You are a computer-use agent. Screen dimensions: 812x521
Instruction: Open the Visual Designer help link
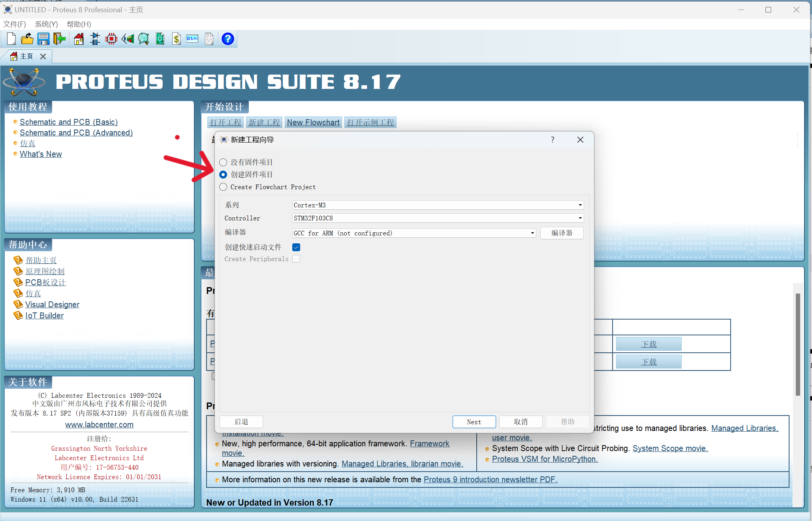52,305
